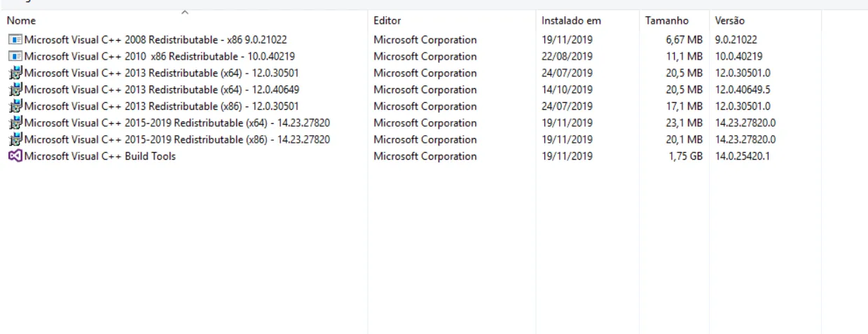
Task: Click the sort arrow above Nome
Action: [185, 12]
